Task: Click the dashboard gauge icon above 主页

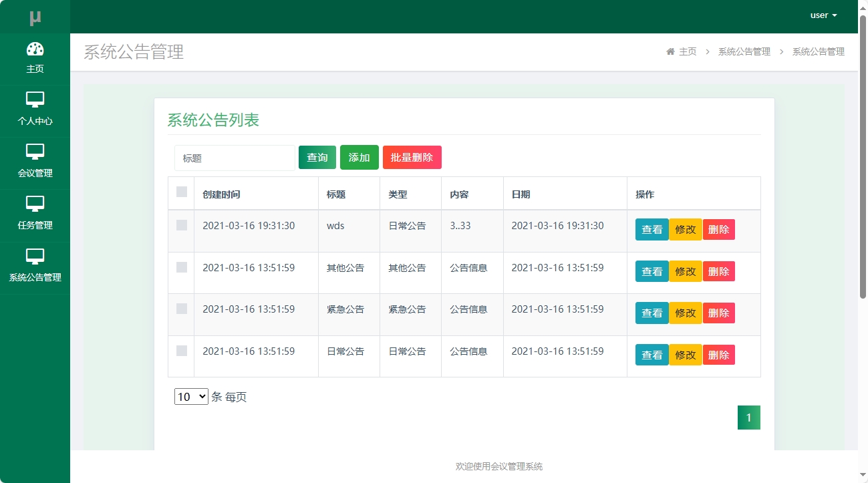Action: click(35, 49)
